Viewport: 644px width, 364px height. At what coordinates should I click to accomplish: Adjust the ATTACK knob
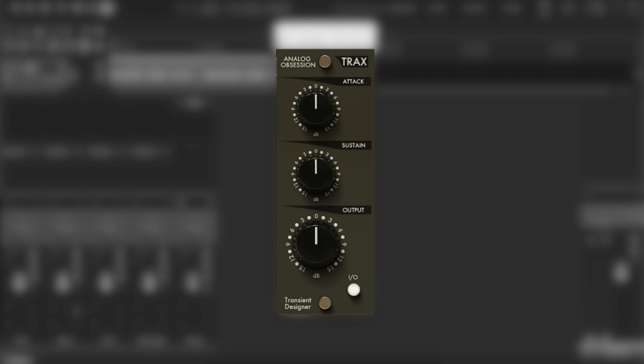pyautogui.click(x=316, y=109)
